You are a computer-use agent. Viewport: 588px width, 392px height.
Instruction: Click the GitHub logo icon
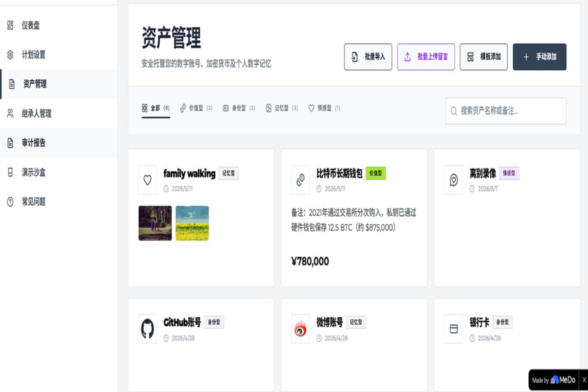tap(147, 329)
